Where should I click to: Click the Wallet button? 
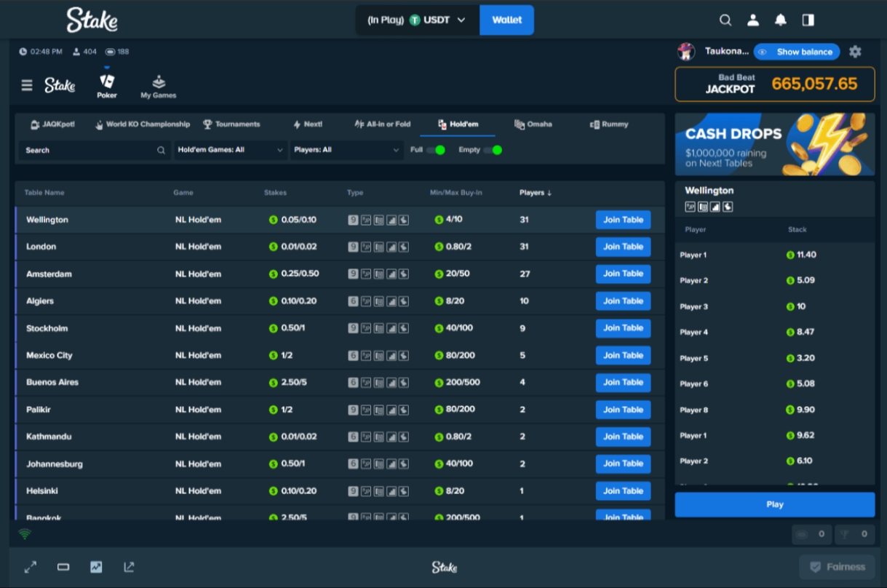pyautogui.click(x=506, y=20)
